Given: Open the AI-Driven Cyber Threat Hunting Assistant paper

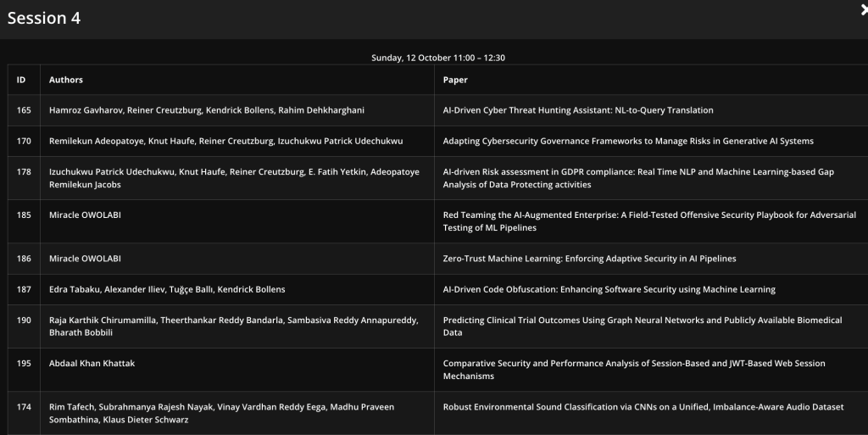Looking at the screenshot, I should [578, 110].
